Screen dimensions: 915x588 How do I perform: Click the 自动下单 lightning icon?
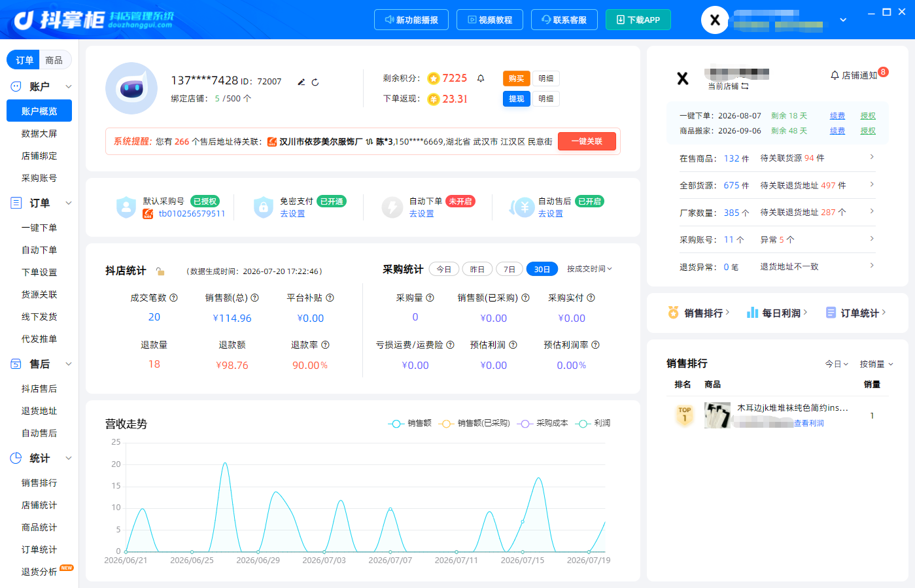[x=392, y=207]
